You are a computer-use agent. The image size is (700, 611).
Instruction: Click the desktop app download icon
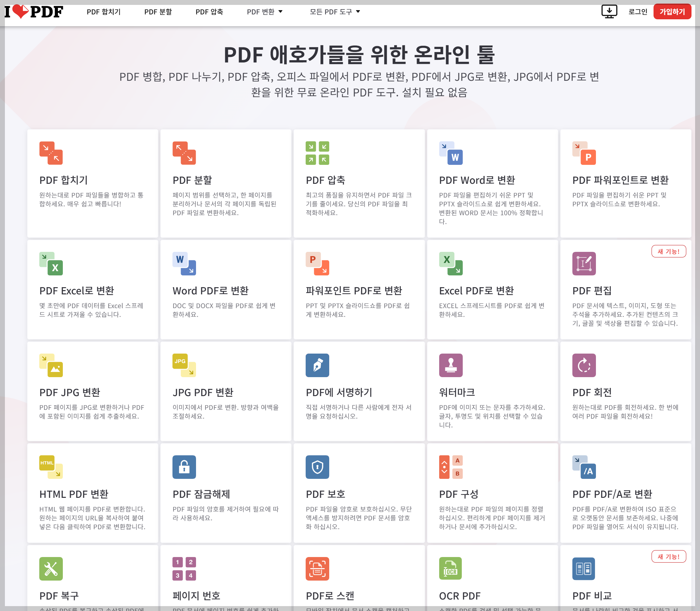click(609, 11)
